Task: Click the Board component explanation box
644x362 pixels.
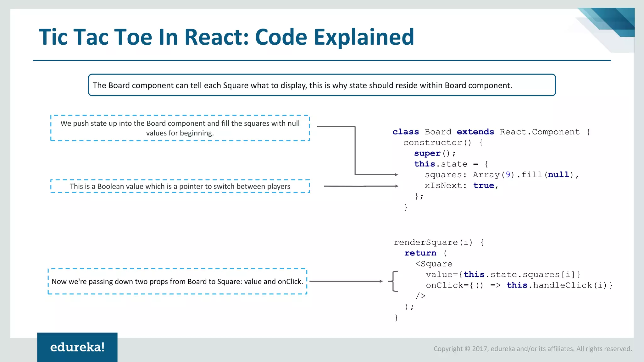Action: (322, 85)
